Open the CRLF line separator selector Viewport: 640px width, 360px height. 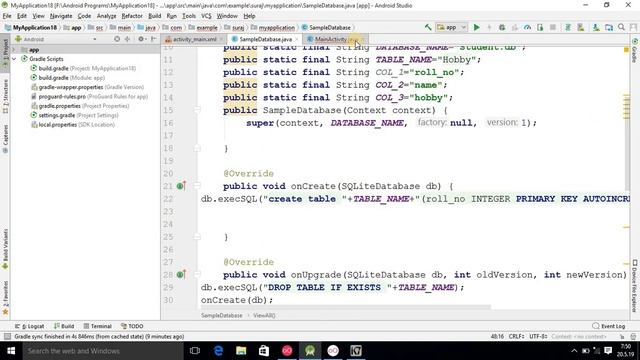tap(516, 336)
